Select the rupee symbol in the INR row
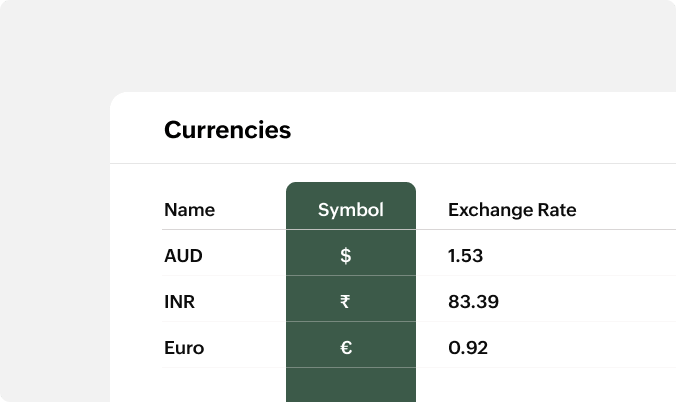Screen dimensions: 676x402 click(x=346, y=302)
